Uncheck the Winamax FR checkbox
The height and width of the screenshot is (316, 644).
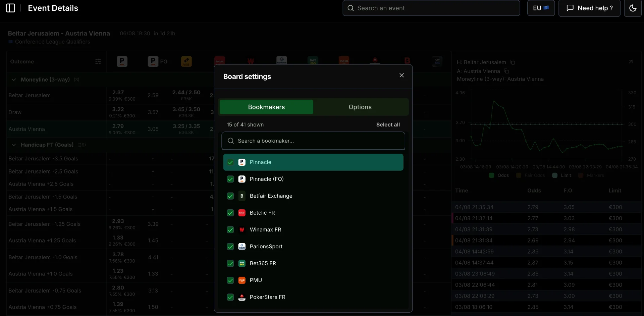[230, 230]
